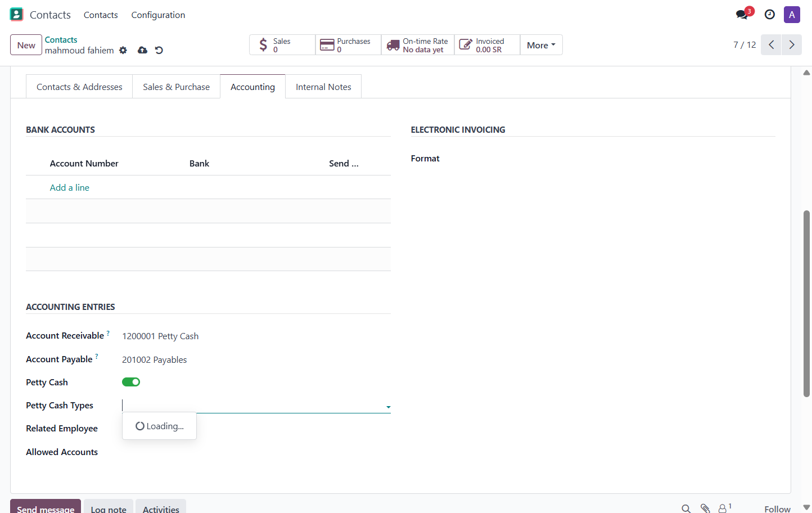The width and height of the screenshot is (812, 513).
Task: Add a line in Bank Accounts
Action: point(70,188)
